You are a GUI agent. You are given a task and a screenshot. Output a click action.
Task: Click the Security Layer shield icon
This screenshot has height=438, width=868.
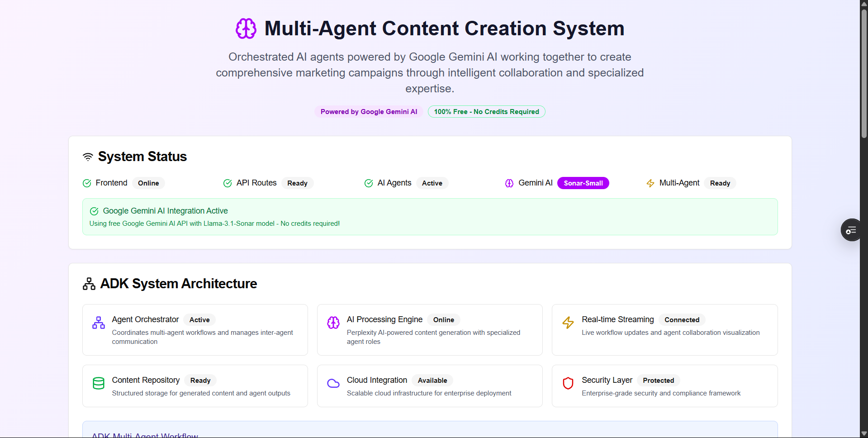[x=568, y=383]
